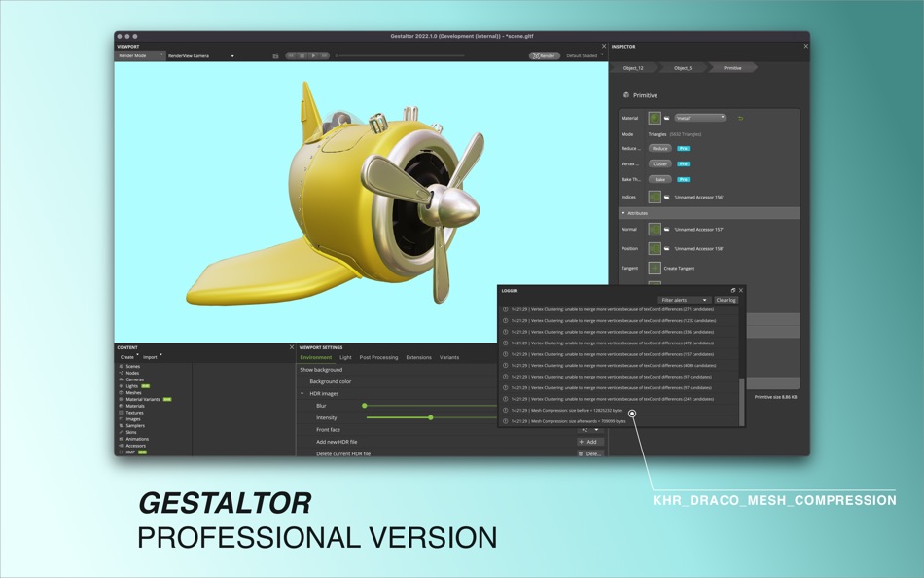Open the RenderView Camera dropdown
The width and height of the screenshot is (924, 578).
click(201, 56)
